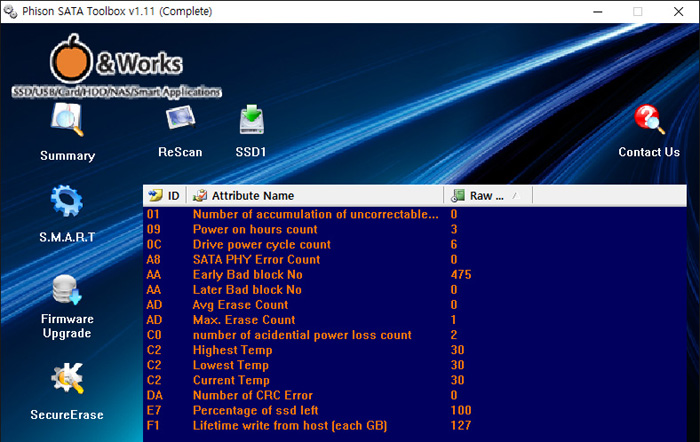Click ID cell 09
The height and width of the screenshot is (442, 700).
click(154, 229)
